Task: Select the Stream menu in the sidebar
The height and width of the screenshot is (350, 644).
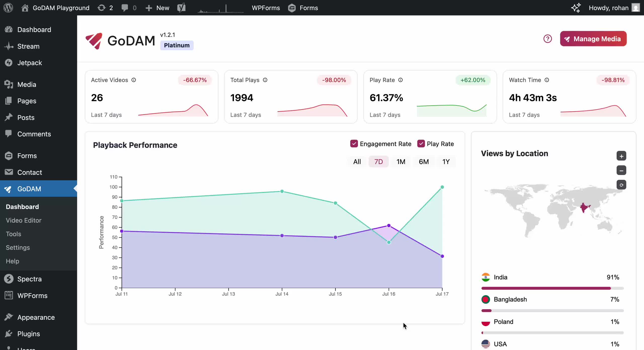Action: pos(28,46)
